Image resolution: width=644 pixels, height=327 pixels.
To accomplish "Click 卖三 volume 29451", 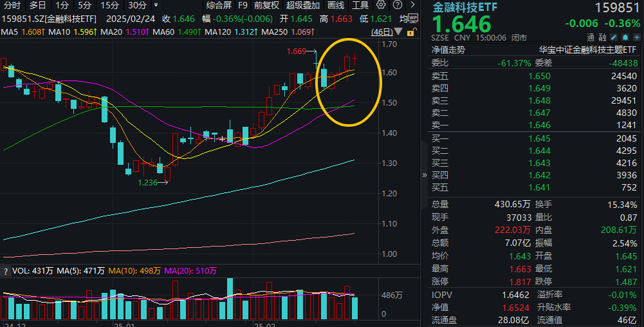I will point(624,100).
